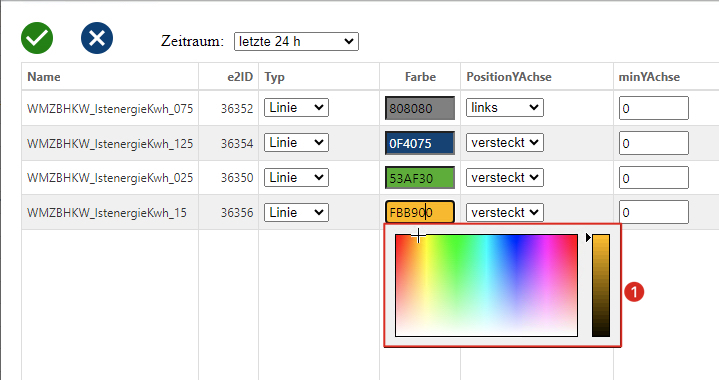This screenshot has height=380, width=719.
Task: Open the 'links' PositionYAchse dropdown
Action: pyautogui.click(x=504, y=108)
